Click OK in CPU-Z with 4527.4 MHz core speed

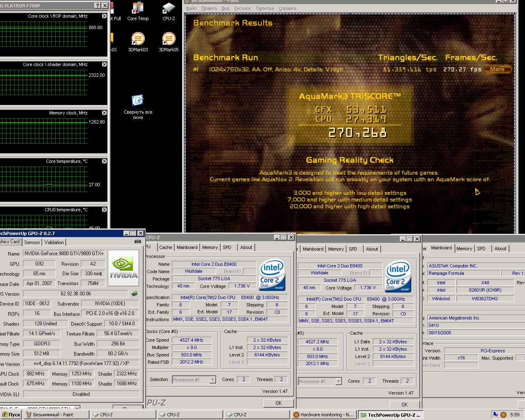[x=278, y=403]
